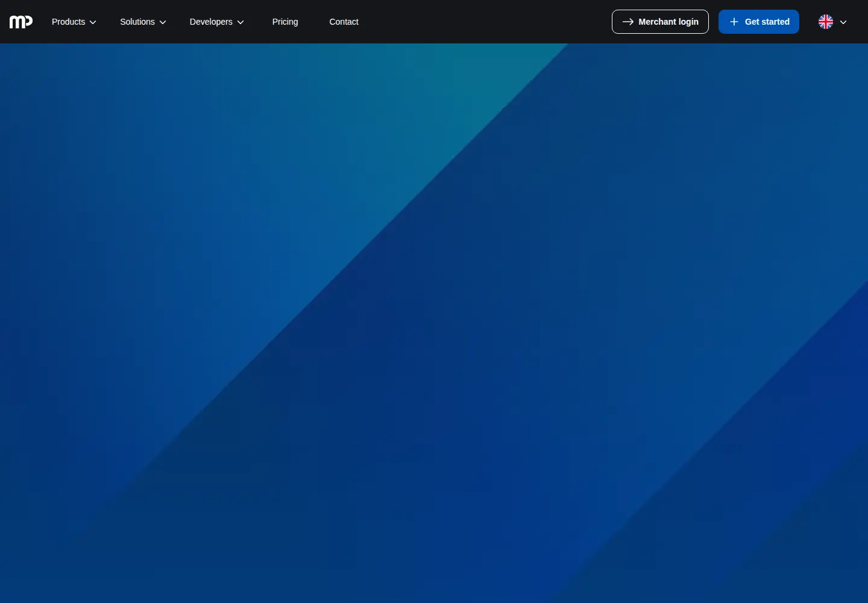Click the Merchant login button
This screenshot has height=603, width=868.
[660, 22]
